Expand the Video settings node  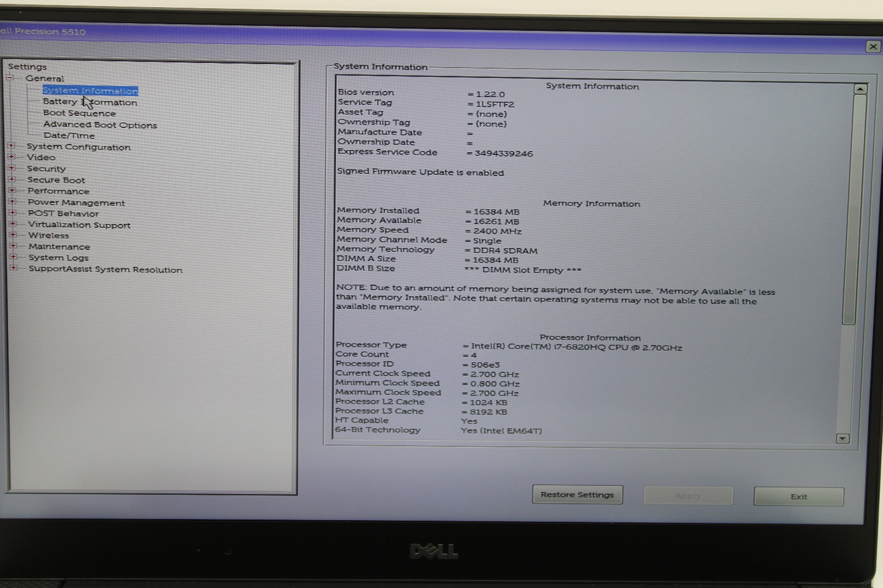(x=11, y=157)
